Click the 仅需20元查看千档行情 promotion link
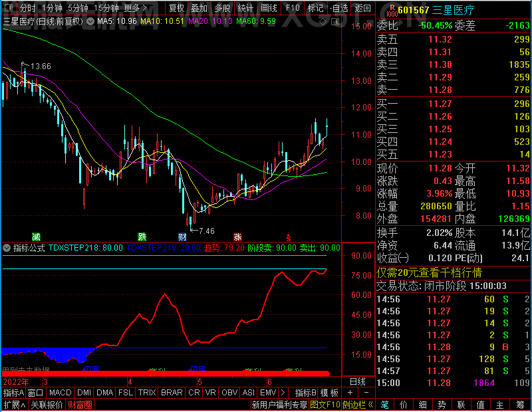 429,272
